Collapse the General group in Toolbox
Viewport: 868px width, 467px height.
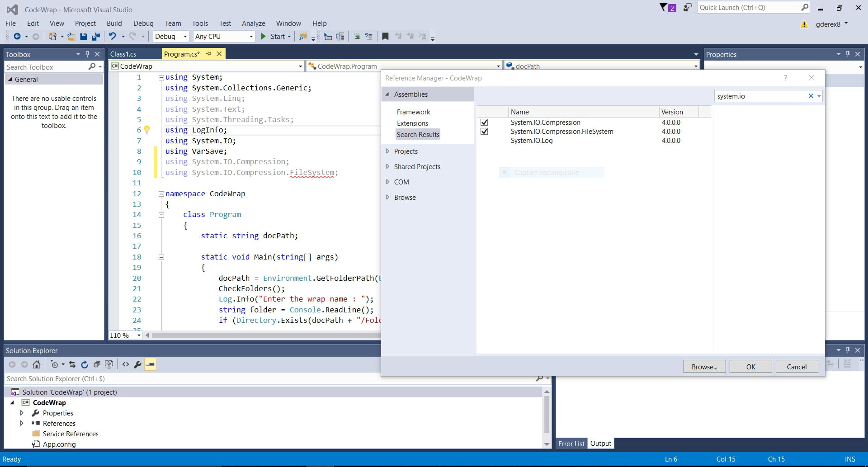click(10, 80)
